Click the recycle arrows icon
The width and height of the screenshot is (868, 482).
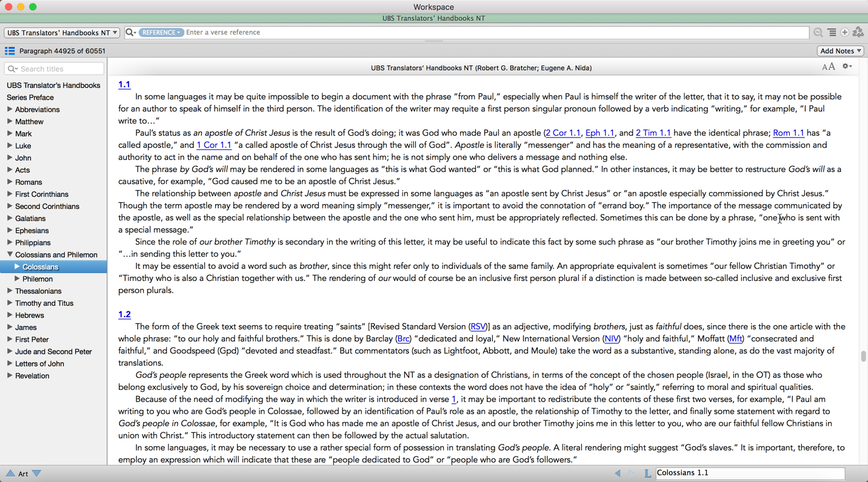(x=858, y=33)
